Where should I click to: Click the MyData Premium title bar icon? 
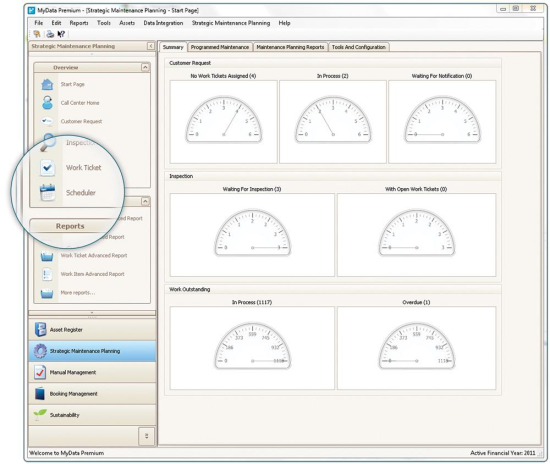[32, 10]
